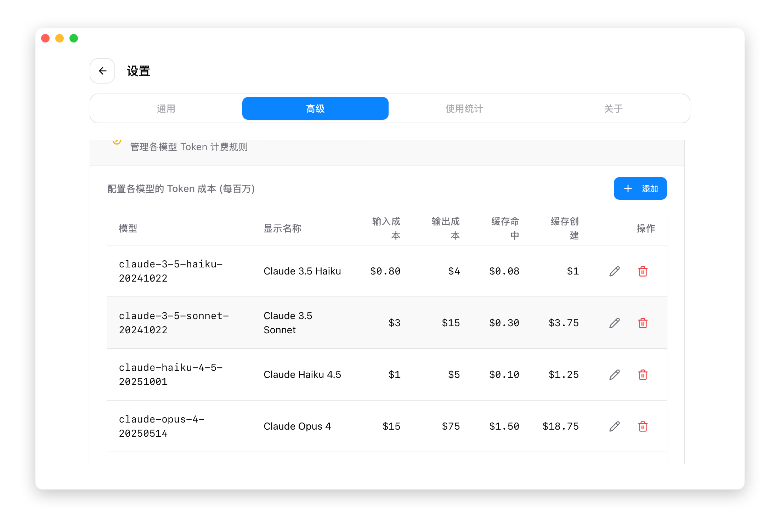The width and height of the screenshot is (780, 532).
Task: Go back using the arrow button
Action: pyautogui.click(x=102, y=71)
